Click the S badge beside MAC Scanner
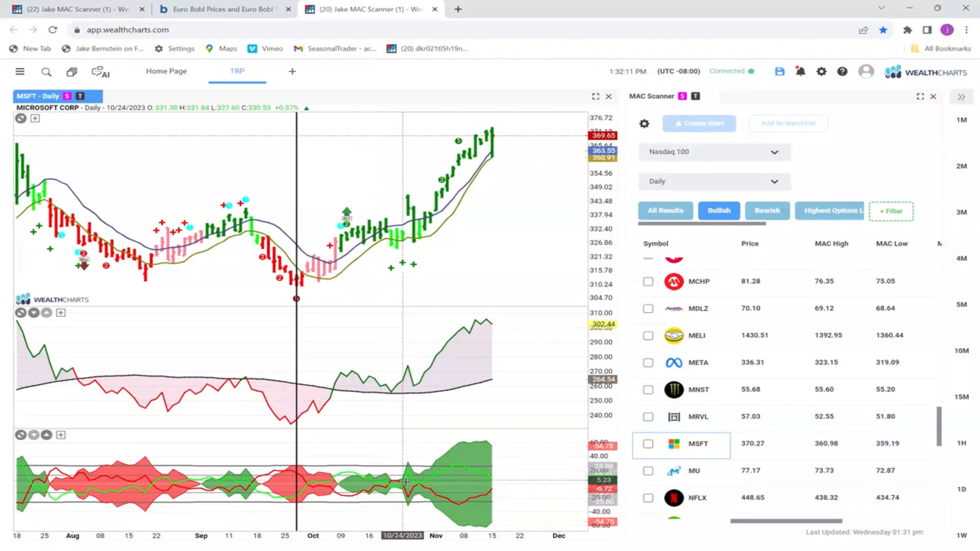The image size is (980, 551). (x=682, y=96)
